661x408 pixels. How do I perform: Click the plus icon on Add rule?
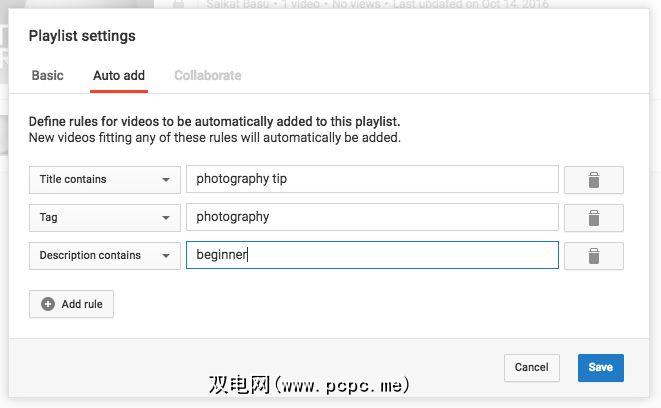click(48, 304)
